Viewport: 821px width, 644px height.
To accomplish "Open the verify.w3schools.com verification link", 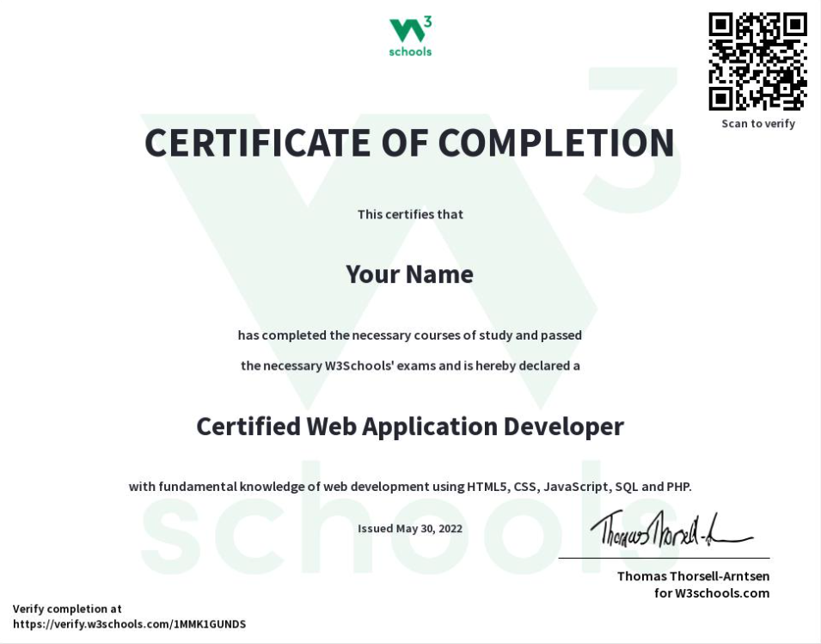I will coord(129,624).
